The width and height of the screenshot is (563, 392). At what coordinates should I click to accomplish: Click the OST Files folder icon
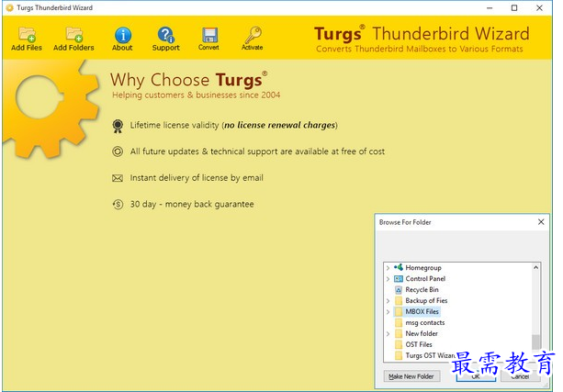399,344
